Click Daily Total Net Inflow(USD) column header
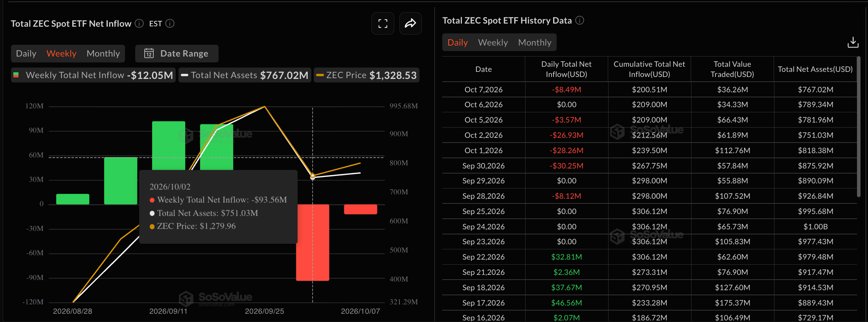The image size is (868, 322). point(566,69)
